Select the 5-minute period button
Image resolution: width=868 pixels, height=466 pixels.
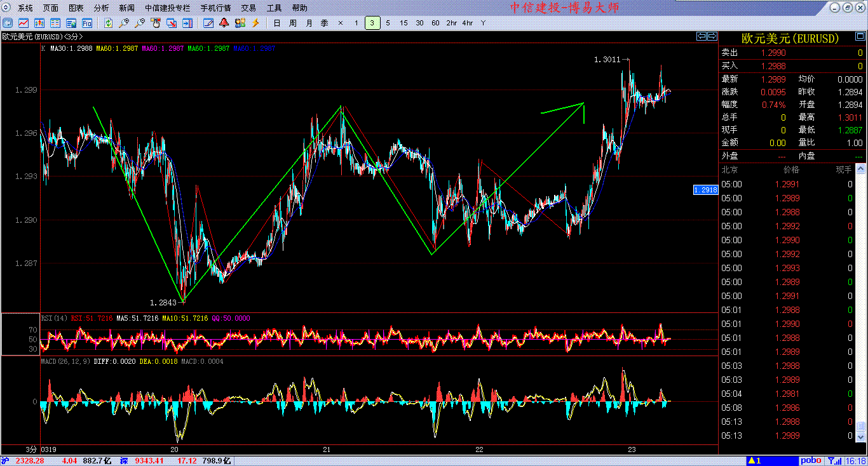388,23
